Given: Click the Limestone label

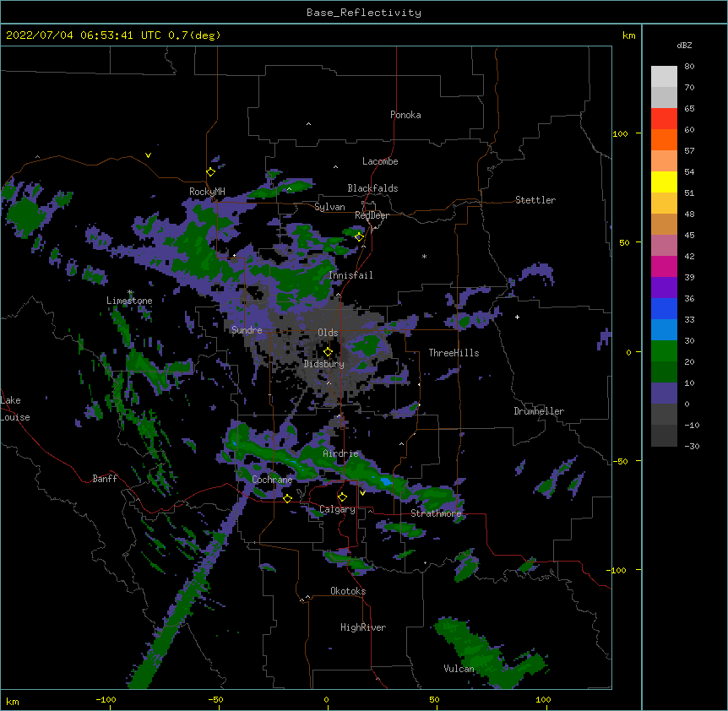Looking at the screenshot, I should click(x=129, y=301).
